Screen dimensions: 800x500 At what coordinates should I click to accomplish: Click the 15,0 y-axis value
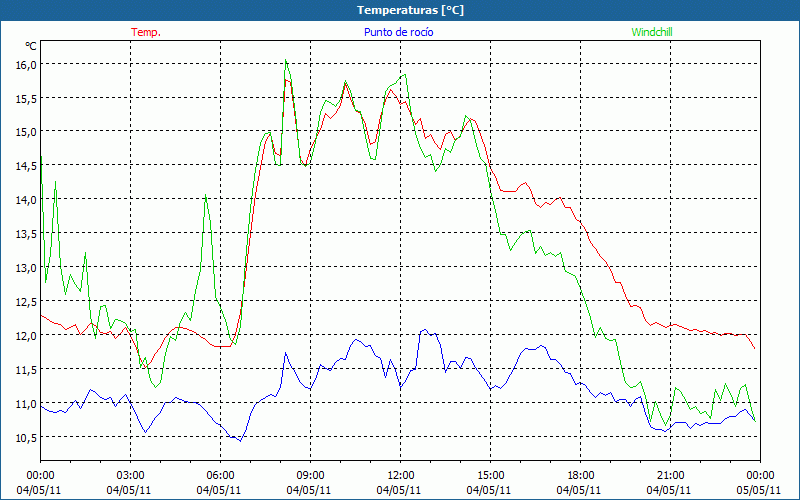27,132
